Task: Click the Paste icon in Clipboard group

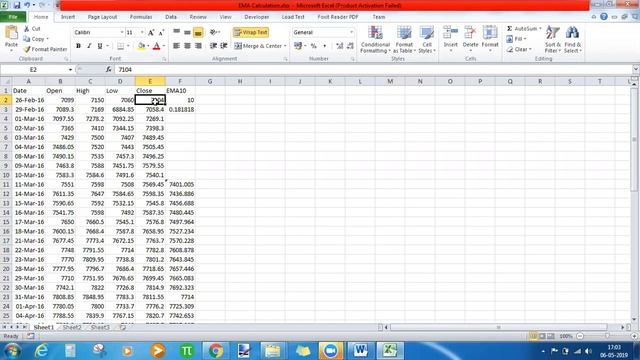Action: 11,33
